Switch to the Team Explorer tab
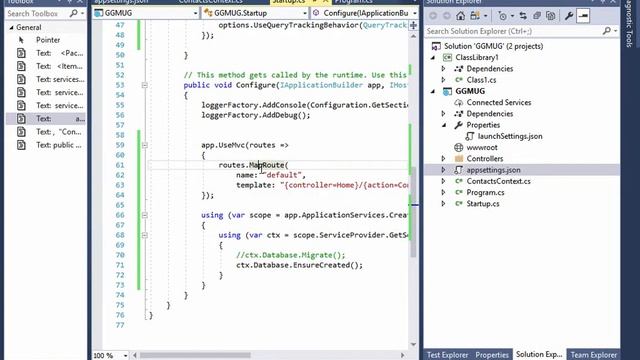 point(594,355)
